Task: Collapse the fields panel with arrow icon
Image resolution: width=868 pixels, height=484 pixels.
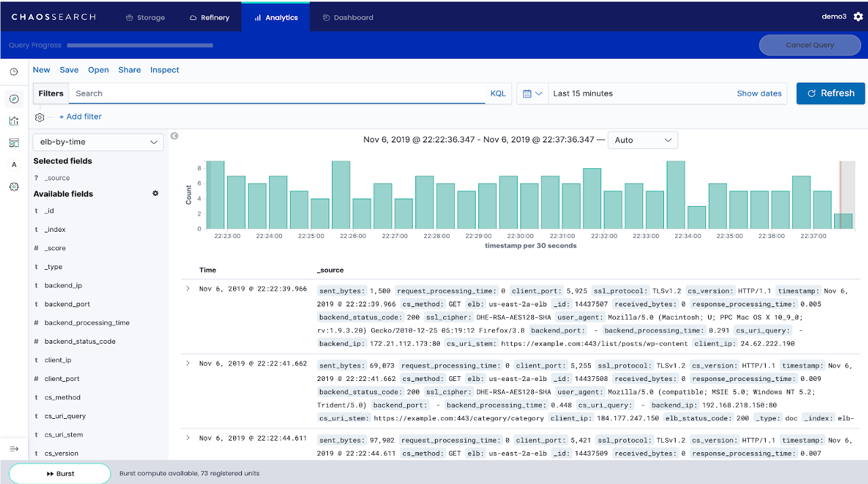Action: pos(174,136)
